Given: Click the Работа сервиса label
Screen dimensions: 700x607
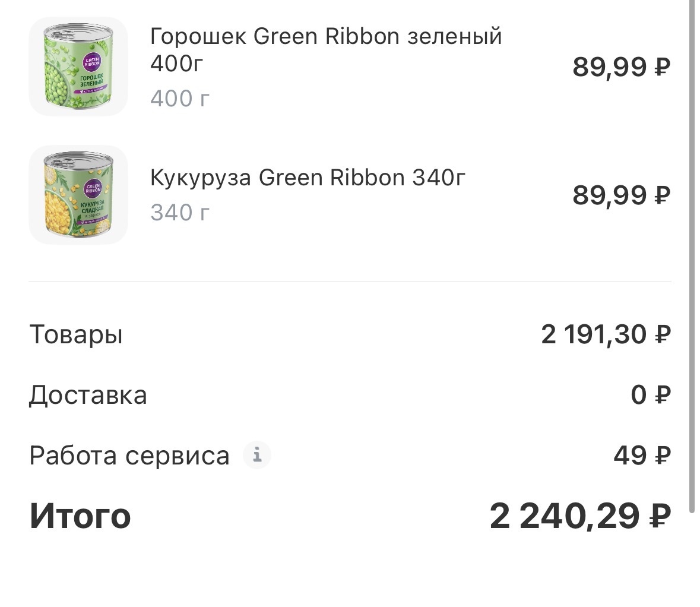Looking at the screenshot, I should [x=128, y=456].
